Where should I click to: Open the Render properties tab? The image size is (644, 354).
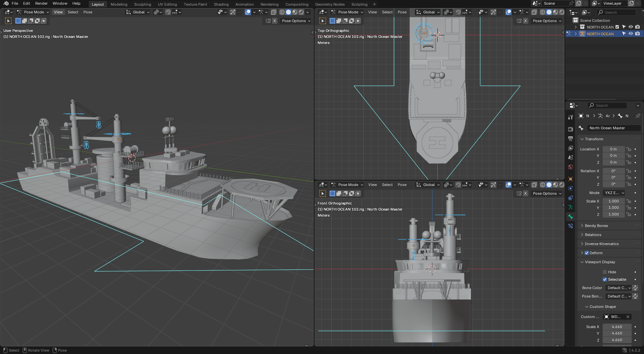tap(571, 129)
